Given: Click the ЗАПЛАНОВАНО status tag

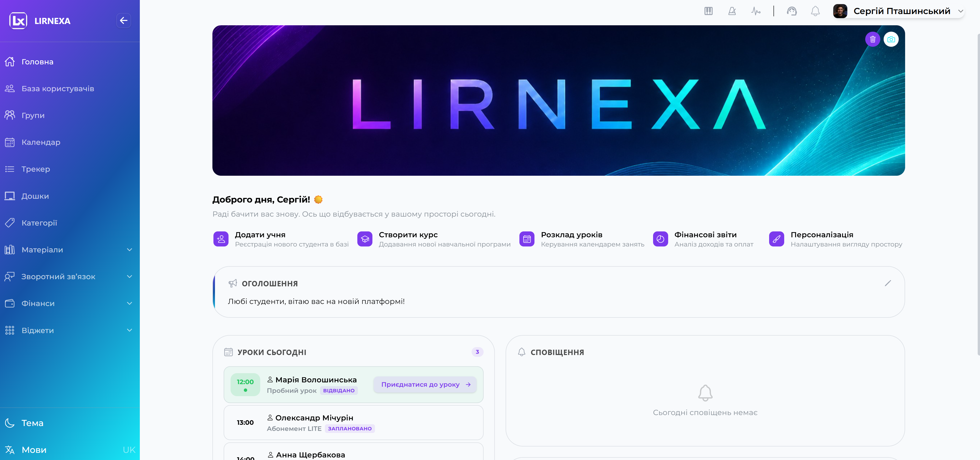Looking at the screenshot, I should pyautogui.click(x=350, y=428).
